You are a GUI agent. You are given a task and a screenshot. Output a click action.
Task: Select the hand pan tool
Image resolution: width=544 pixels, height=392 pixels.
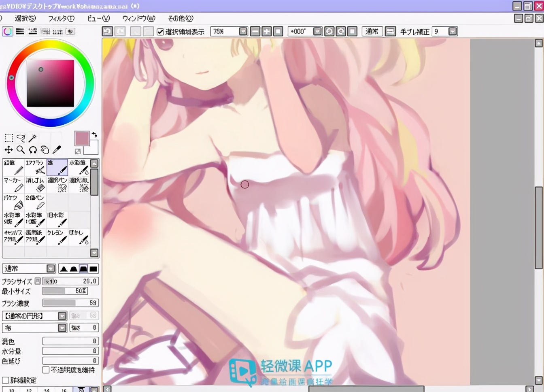pyautogui.click(x=45, y=150)
